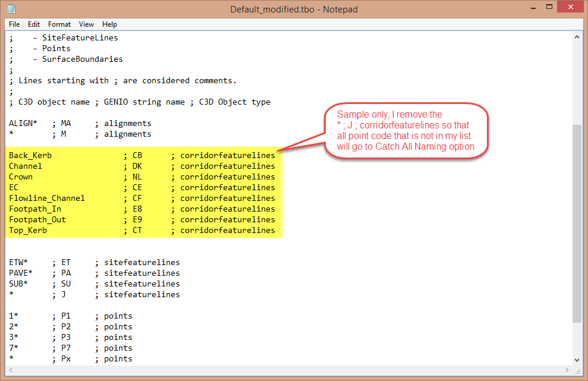Click the text 'Back_Kerb'
Viewport: 588px width, 381px height.
30,155
